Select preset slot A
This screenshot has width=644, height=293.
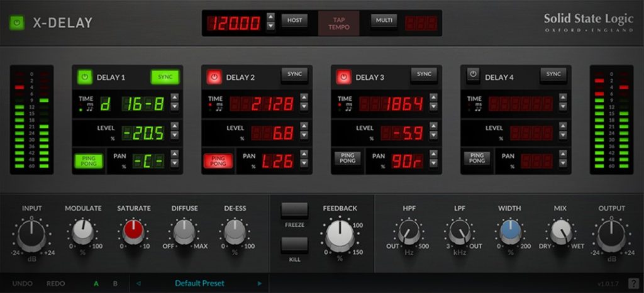[96, 284]
